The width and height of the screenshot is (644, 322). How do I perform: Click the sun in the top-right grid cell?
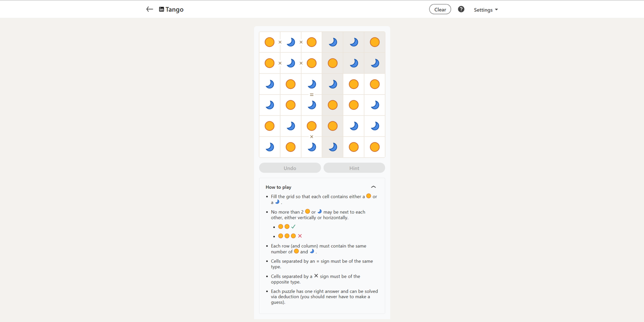pyautogui.click(x=375, y=42)
